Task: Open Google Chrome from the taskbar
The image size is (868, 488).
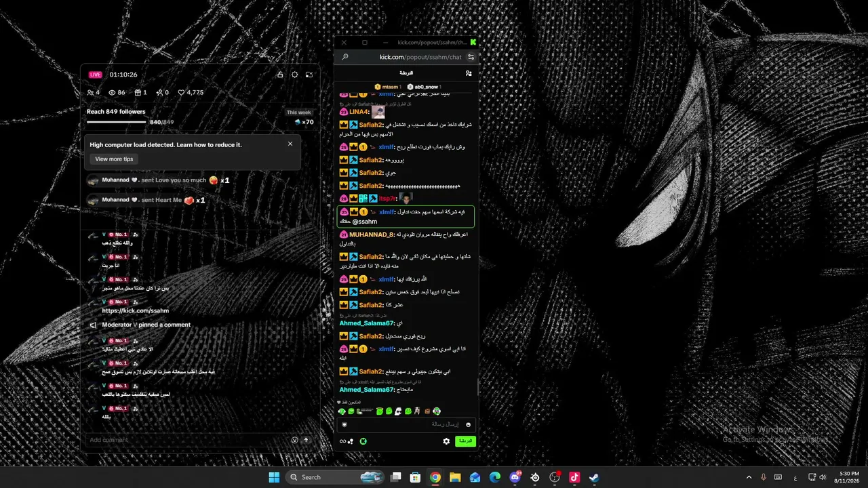Action: (x=435, y=477)
